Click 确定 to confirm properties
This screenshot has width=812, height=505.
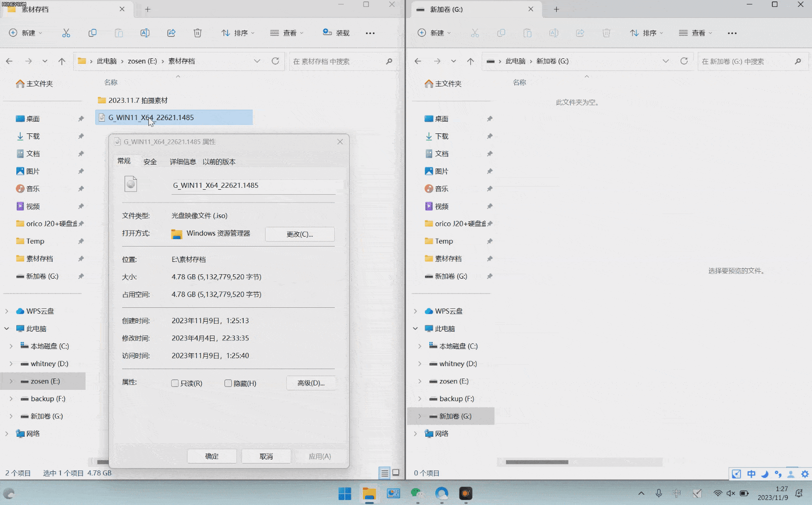[212, 456]
